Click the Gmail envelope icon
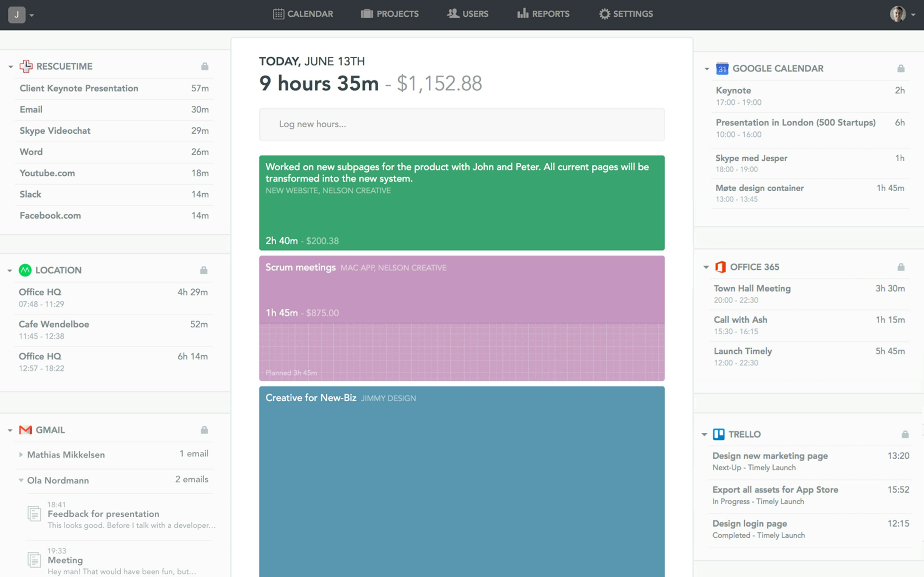 coord(25,430)
